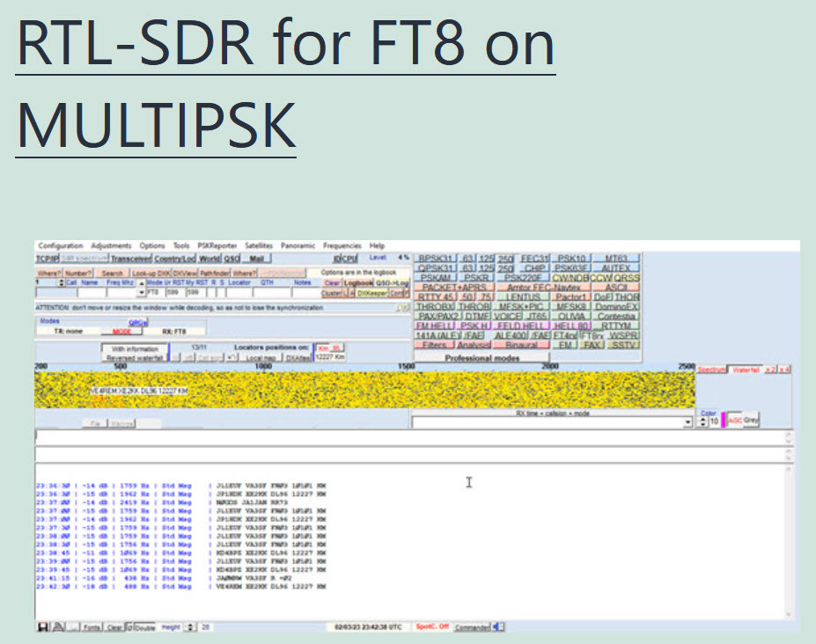Click the save disk icon in bottom bar
The width and height of the screenshot is (816, 644).
42,626
